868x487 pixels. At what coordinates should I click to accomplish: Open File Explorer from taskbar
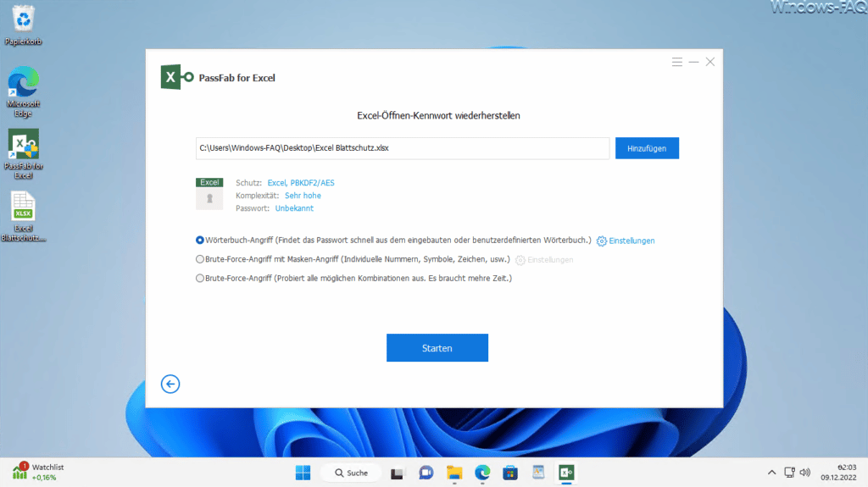[x=454, y=473]
